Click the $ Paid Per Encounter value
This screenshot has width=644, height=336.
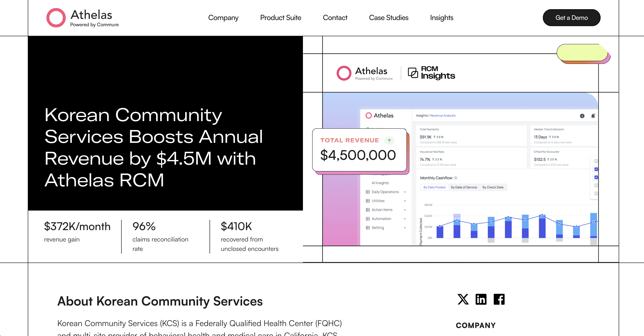point(539,160)
